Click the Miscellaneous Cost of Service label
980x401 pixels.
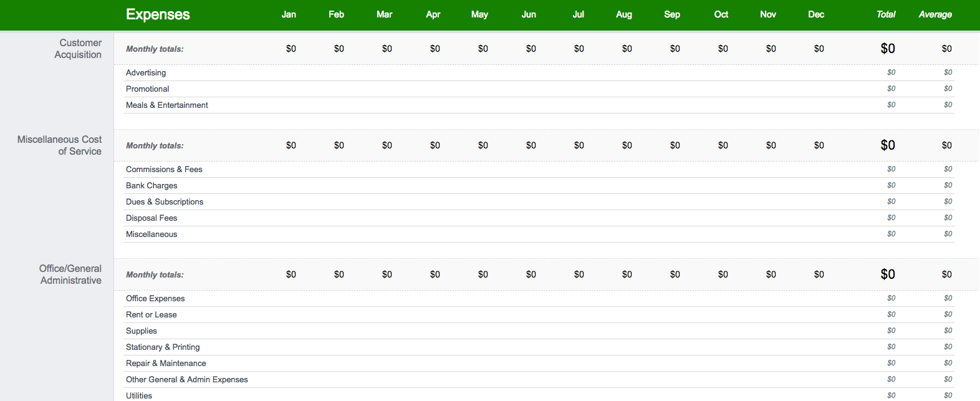point(59,145)
